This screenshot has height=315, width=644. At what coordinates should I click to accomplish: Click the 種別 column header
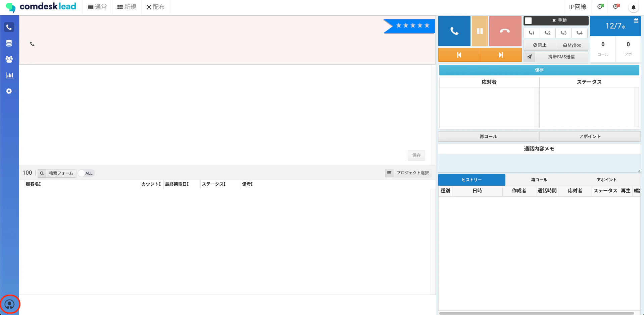445,191
